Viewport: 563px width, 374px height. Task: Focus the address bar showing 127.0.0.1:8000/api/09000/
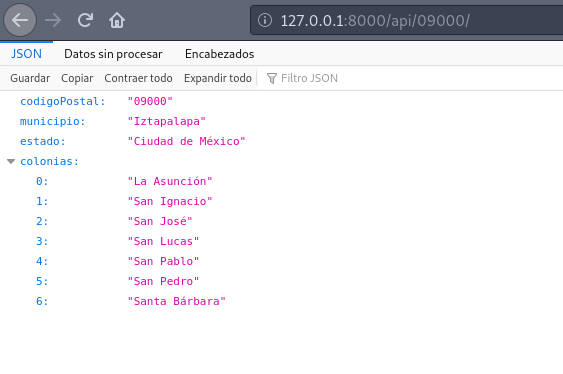(406, 20)
